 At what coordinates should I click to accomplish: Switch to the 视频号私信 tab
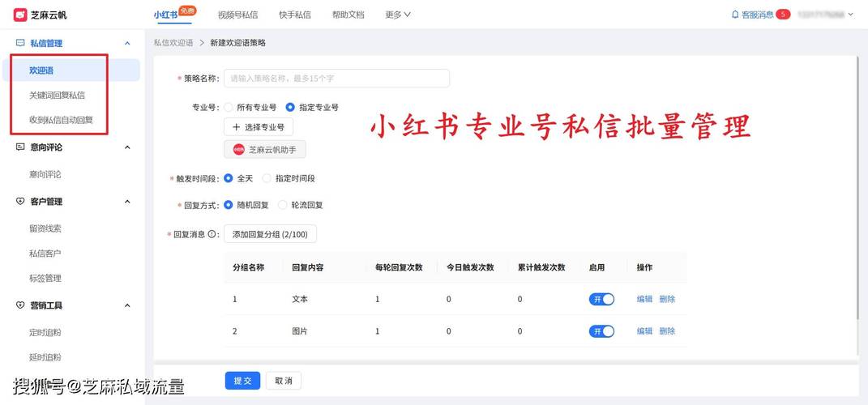point(238,15)
